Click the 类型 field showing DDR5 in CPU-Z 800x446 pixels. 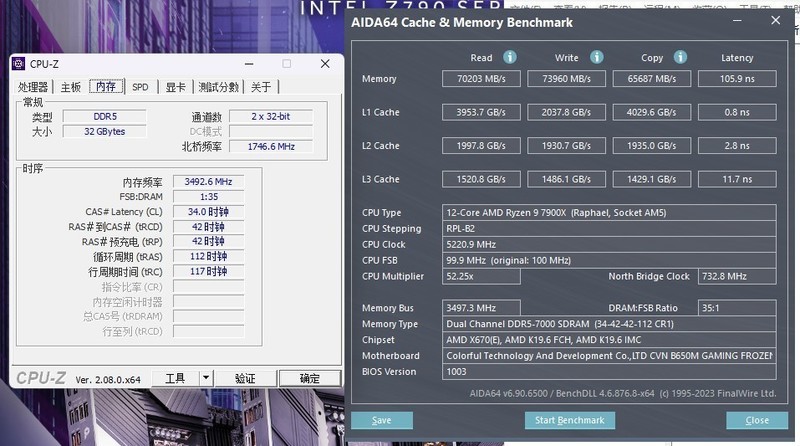pyautogui.click(x=105, y=116)
